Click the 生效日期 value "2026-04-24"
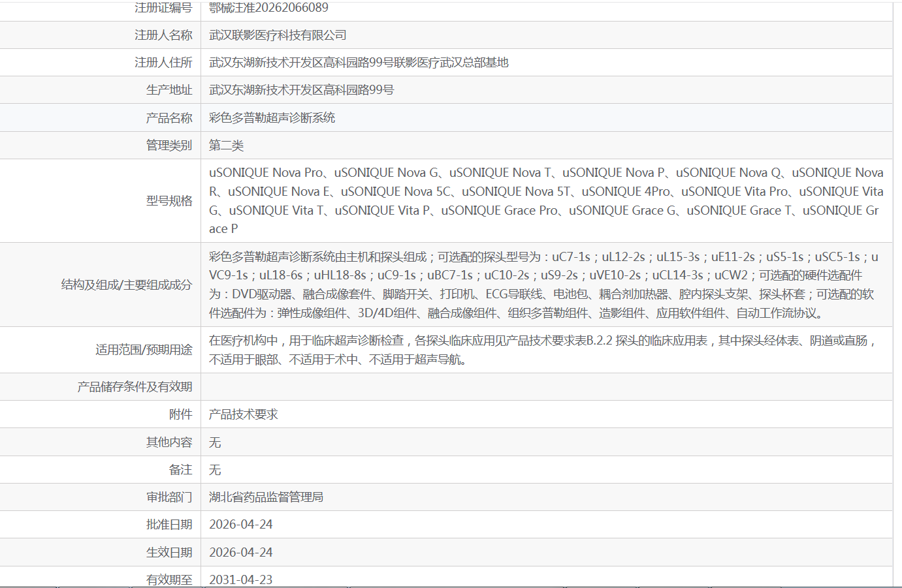Screen dimensions: 902x588 pyautogui.click(x=241, y=553)
